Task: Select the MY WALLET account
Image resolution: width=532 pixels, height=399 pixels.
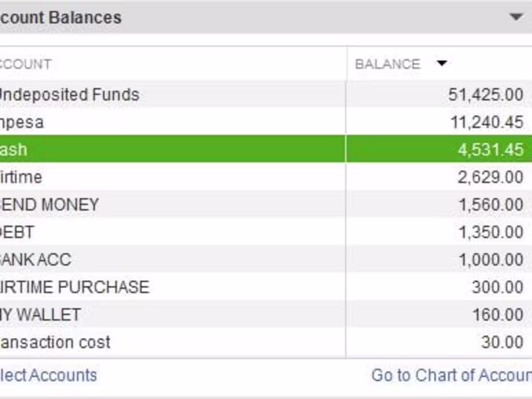Action: (40, 315)
